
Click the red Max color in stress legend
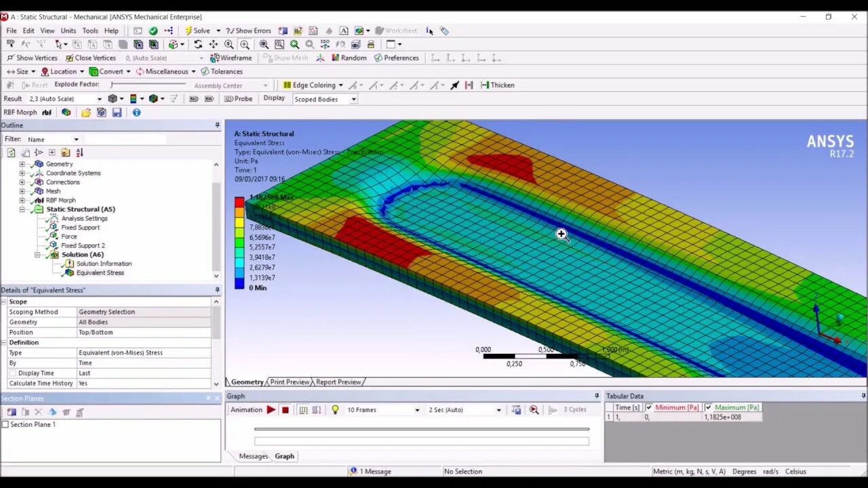click(239, 202)
